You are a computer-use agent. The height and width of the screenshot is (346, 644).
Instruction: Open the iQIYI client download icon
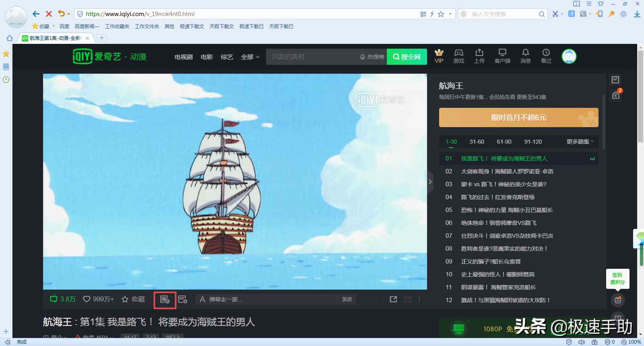[x=502, y=56]
